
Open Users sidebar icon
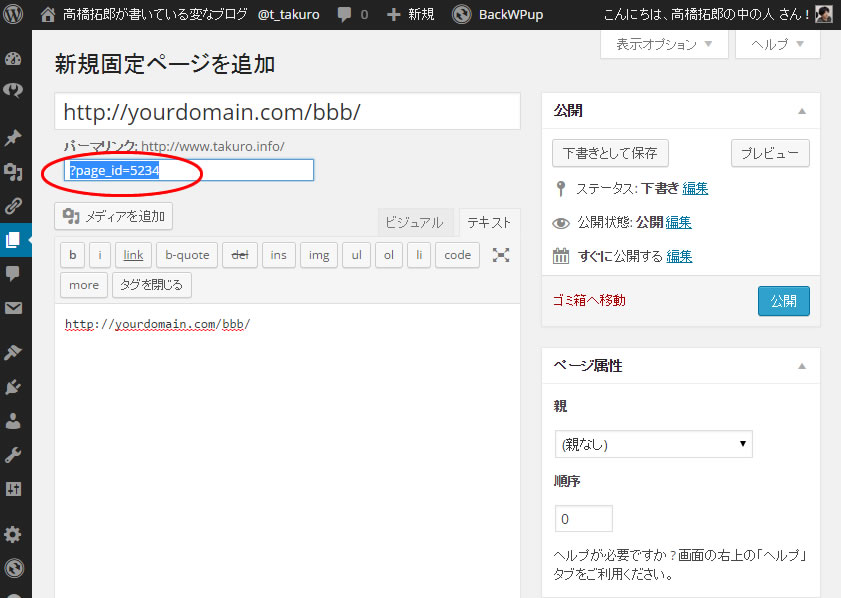(14, 421)
